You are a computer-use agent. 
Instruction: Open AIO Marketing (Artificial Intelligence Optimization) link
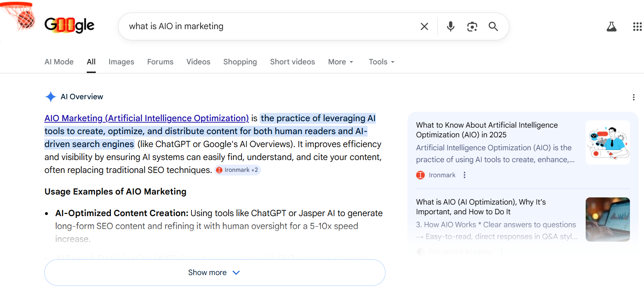coord(147,118)
